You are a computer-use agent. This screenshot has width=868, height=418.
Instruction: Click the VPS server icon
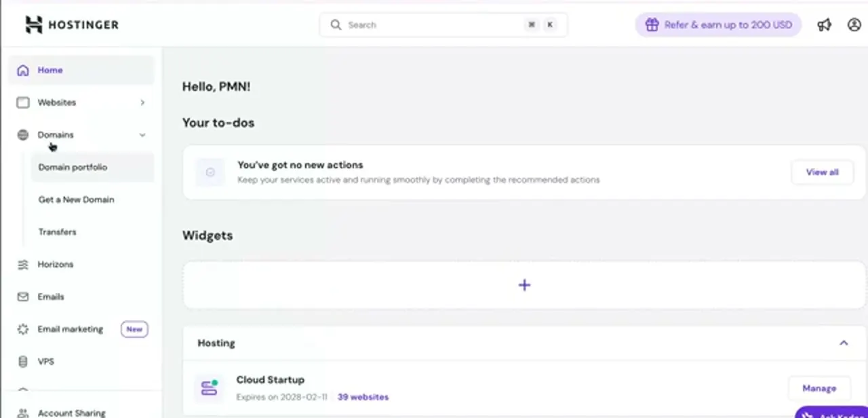(x=23, y=362)
